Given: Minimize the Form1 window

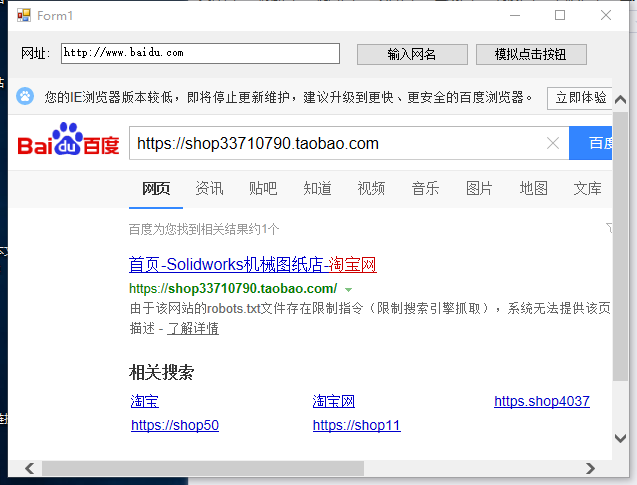Looking at the screenshot, I should [x=515, y=15].
